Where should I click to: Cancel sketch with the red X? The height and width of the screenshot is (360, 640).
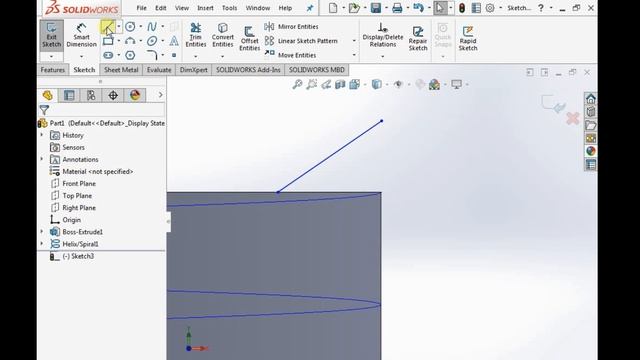coord(573,119)
